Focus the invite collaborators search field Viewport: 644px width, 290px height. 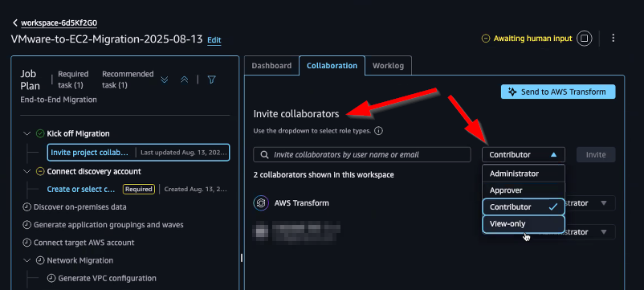click(x=362, y=155)
